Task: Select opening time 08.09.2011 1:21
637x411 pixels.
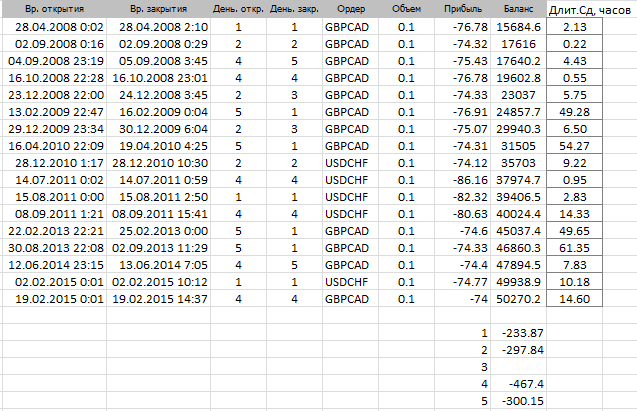Action: 54,214
